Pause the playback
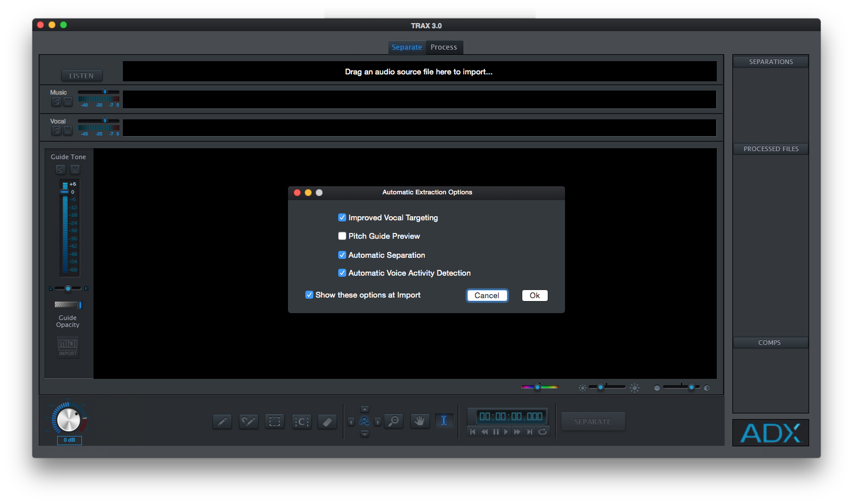 pyautogui.click(x=496, y=431)
